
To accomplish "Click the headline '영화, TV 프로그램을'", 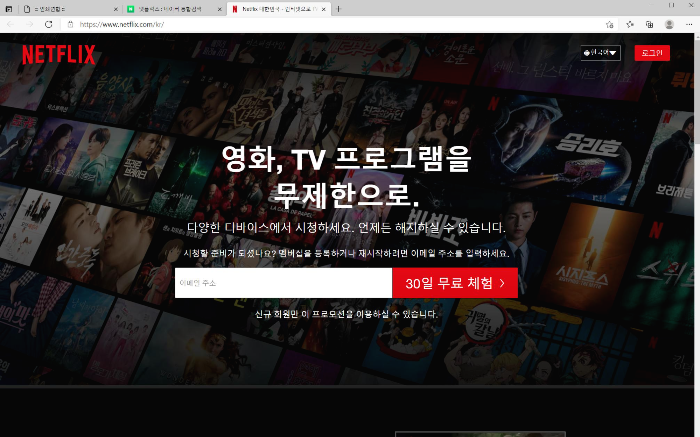I will click(346, 158).
